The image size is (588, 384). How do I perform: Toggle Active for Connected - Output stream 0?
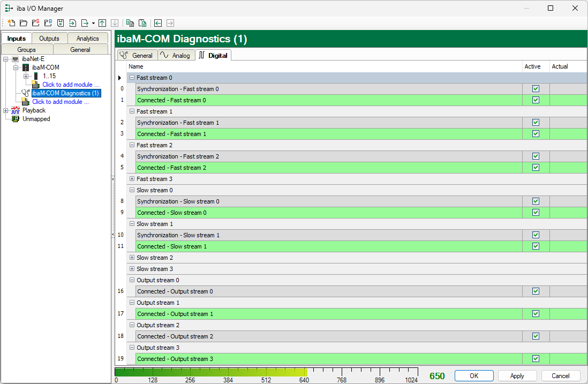pyautogui.click(x=536, y=291)
